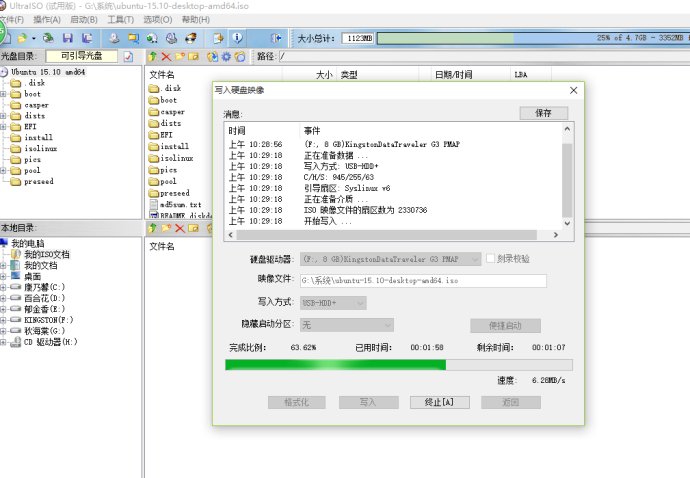Click New folder icon in image toolbar

[180, 56]
